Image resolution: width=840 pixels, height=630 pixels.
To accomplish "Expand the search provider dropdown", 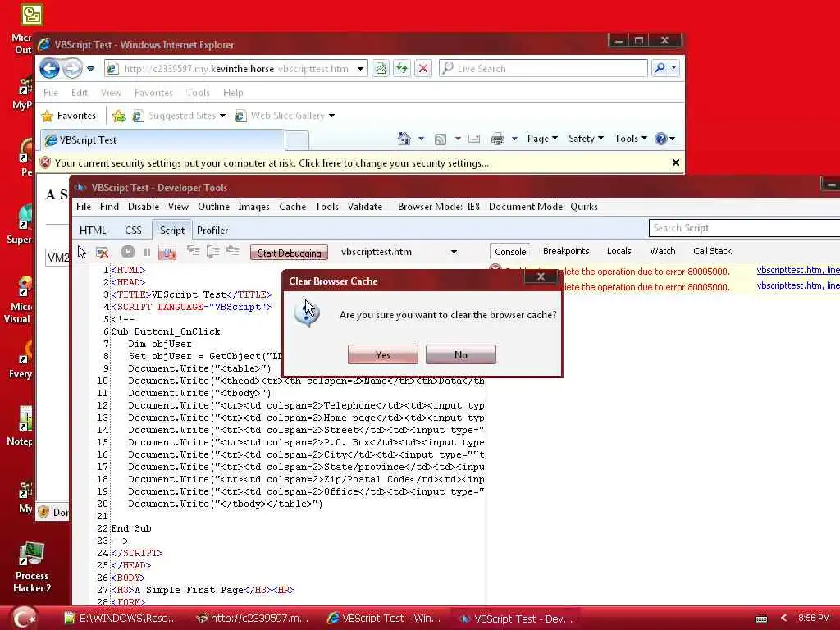I will (673, 68).
